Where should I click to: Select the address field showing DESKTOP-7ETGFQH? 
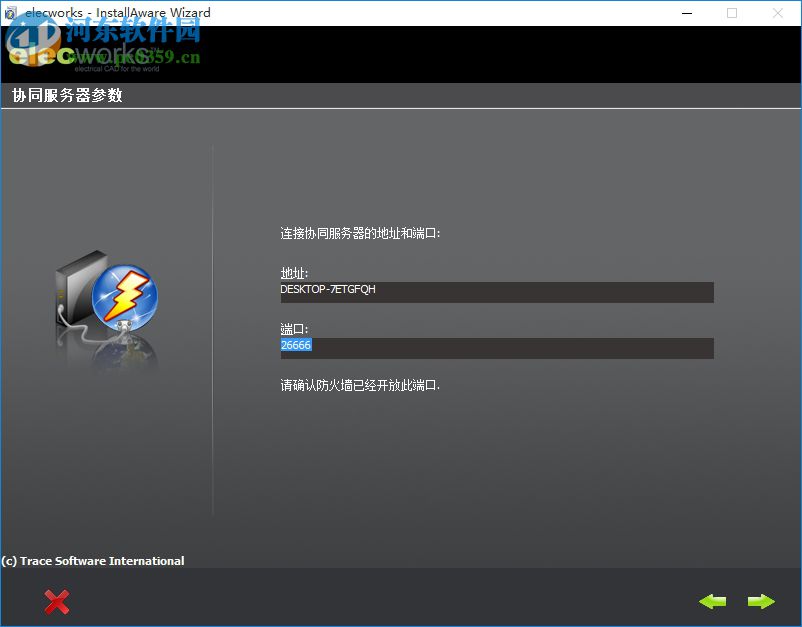tap(495, 292)
